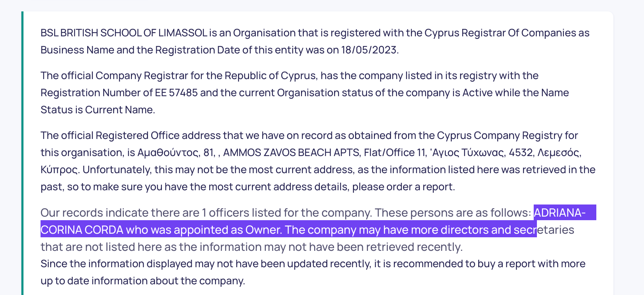The width and height of the screenshot is (644, 295).
Task: Click the city name Λεμεσός
Action: pos(558,152)
